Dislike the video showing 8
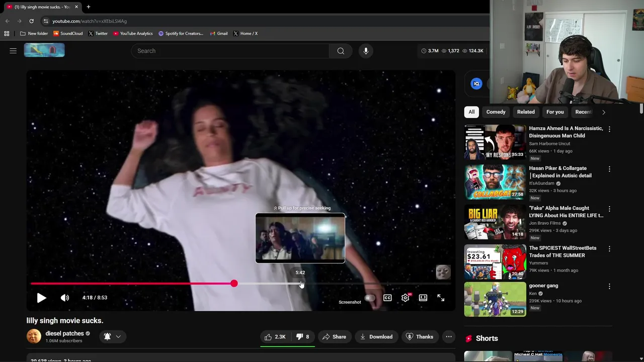The image size is (644, 362). click(x=302, y=337)
